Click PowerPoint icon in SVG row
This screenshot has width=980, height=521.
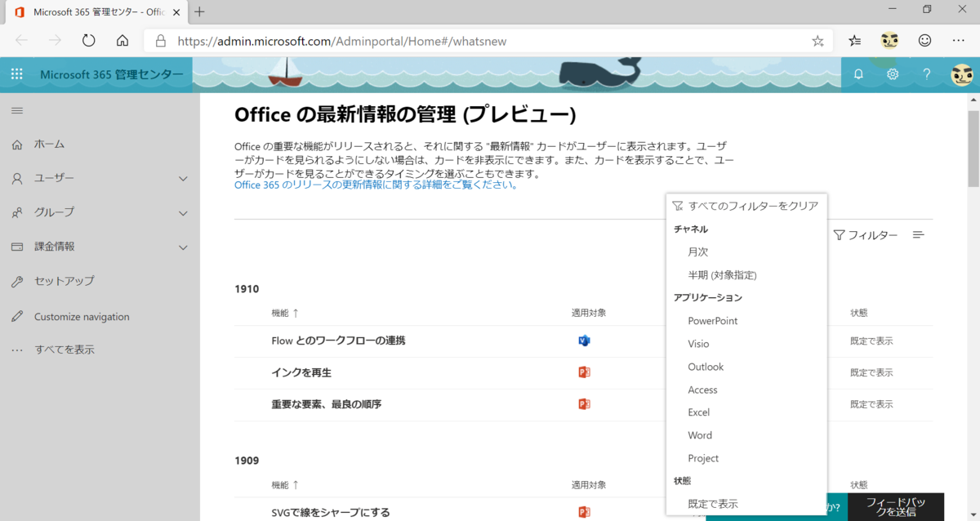point(584,512)
